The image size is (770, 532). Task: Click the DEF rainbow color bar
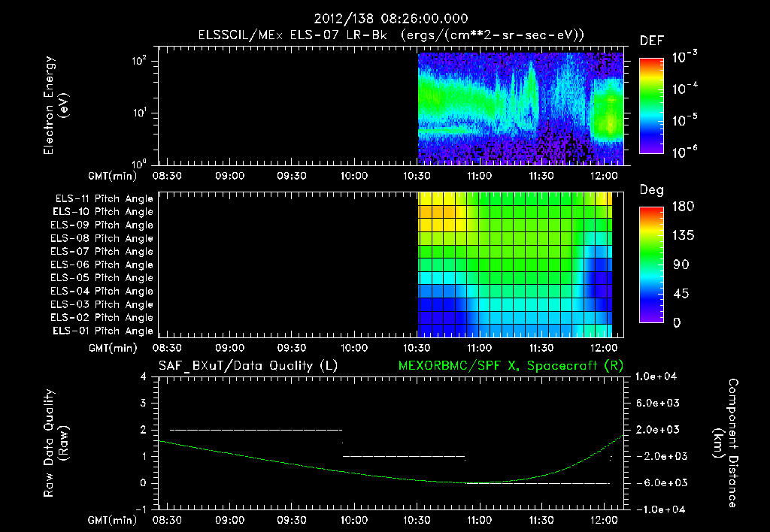(x=651, y=106)
